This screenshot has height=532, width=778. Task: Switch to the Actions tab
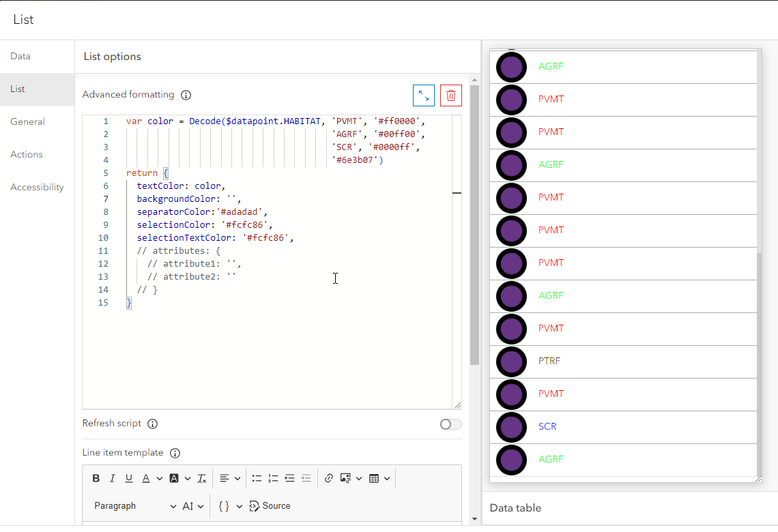point(26,154)
